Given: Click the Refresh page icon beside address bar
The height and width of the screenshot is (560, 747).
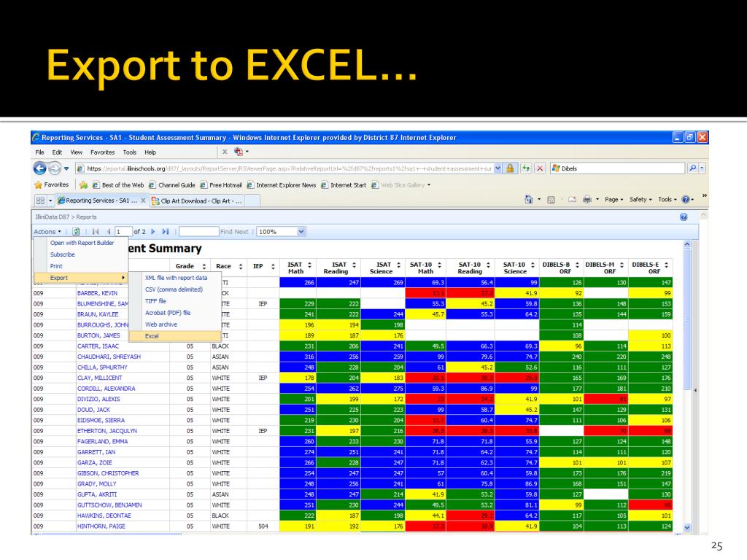Looking at the screenshot, I should (x=526, y=168).
